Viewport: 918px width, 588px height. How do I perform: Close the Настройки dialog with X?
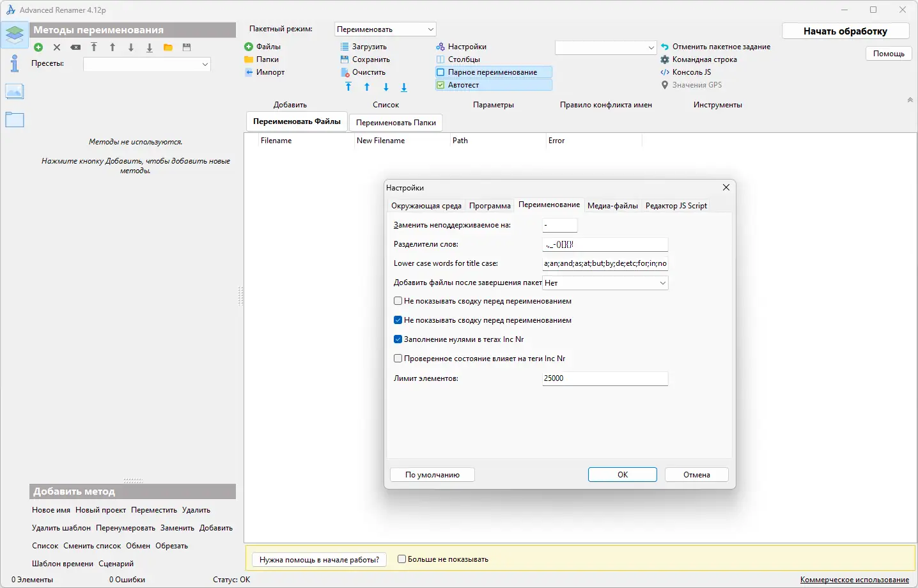tap(726, 187)
